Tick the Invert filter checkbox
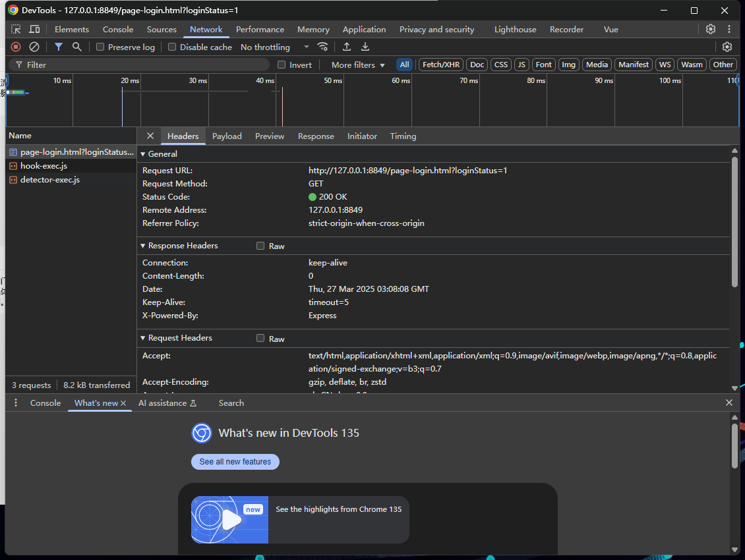 click(x=282, y=65)
